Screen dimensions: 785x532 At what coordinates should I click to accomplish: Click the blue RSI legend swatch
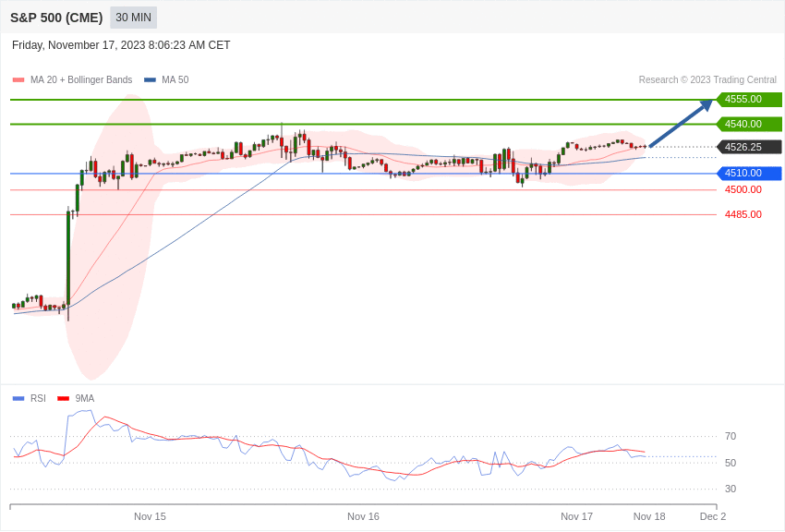(x=18, y=399)
